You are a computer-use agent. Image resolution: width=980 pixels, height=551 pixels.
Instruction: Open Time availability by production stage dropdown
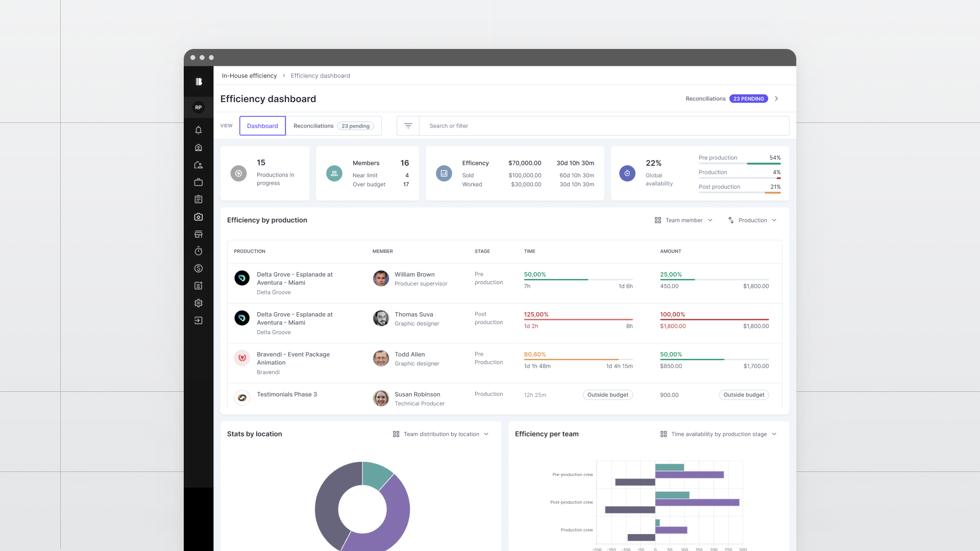coord(719,434)
